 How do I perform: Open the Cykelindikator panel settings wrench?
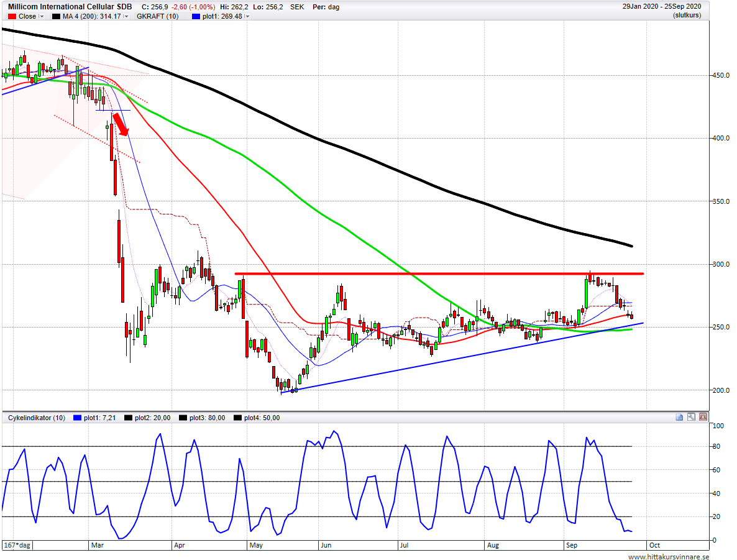point(691,417)
